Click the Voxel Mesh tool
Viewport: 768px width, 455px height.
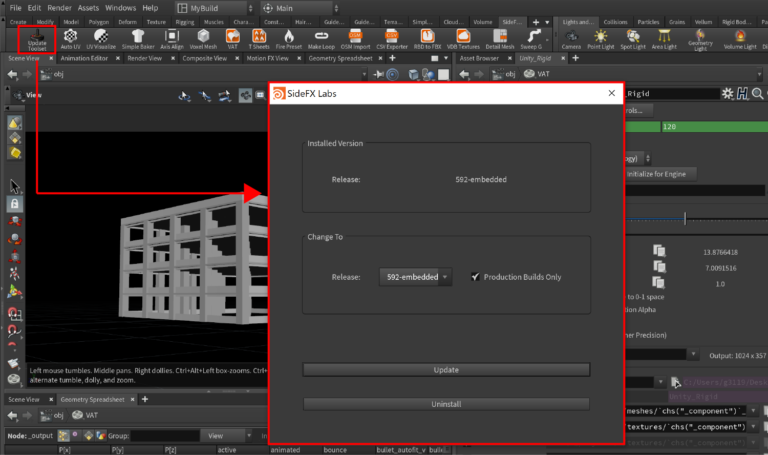203,39
